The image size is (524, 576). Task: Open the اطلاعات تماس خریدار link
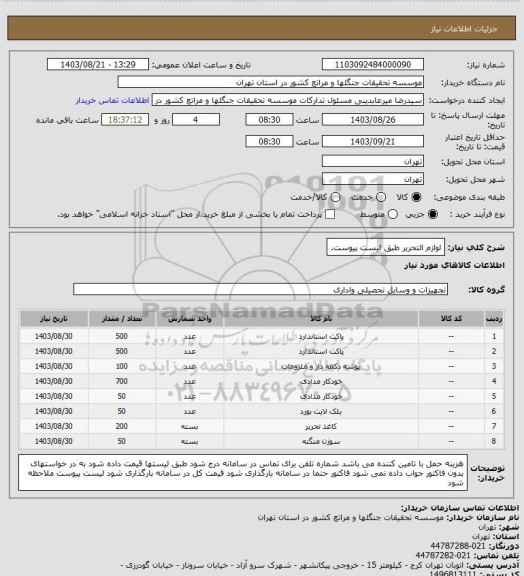(112, 101)
